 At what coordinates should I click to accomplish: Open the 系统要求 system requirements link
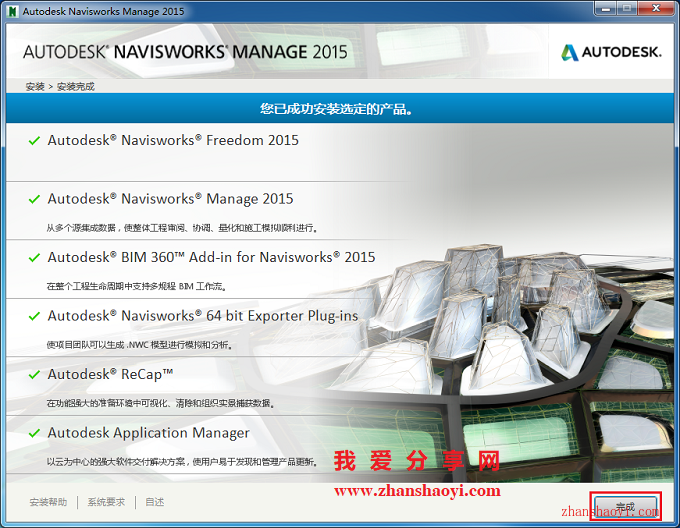(x=106, y=502)
